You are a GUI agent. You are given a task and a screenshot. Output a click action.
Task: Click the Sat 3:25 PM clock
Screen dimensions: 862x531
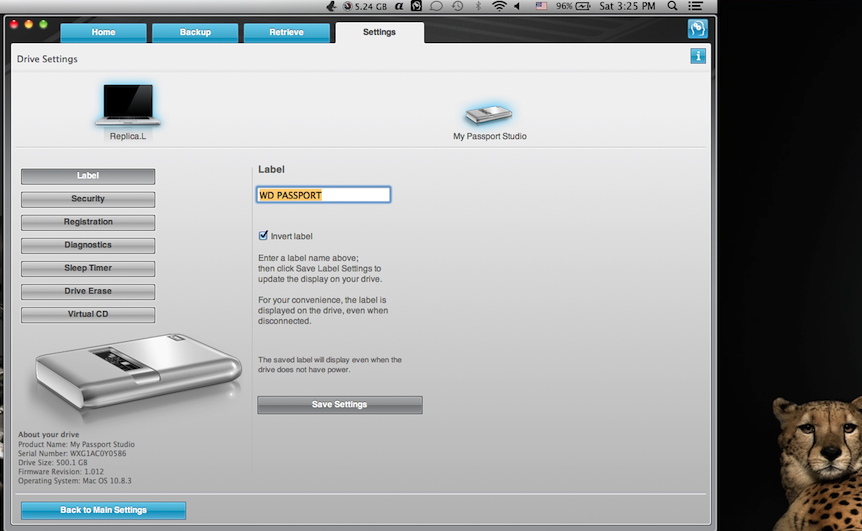coord(627,6)
